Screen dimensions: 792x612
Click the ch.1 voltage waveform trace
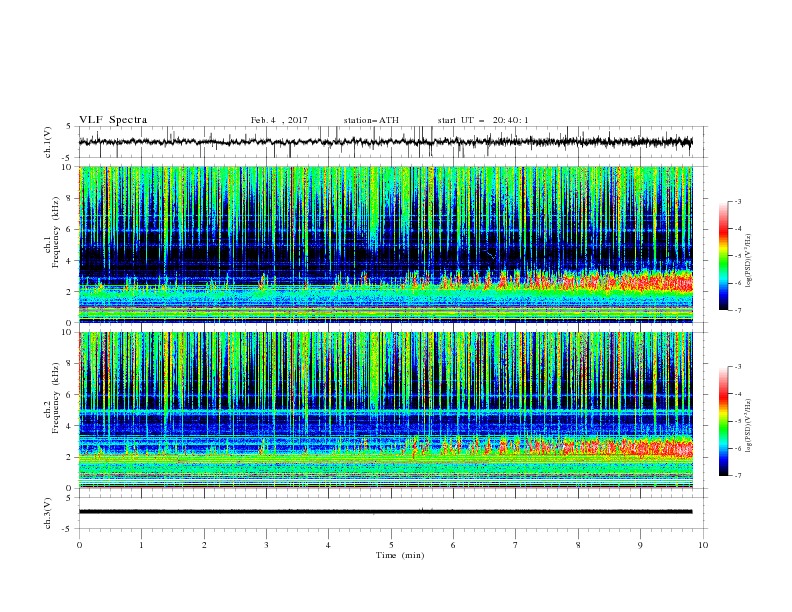[x=385, y=142]
